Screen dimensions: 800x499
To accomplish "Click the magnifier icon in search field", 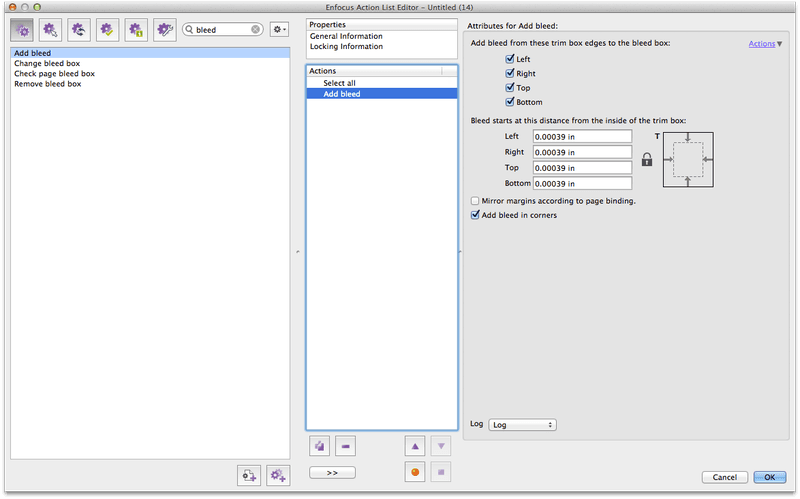I will pyautogui.click(x=189, y=30).
